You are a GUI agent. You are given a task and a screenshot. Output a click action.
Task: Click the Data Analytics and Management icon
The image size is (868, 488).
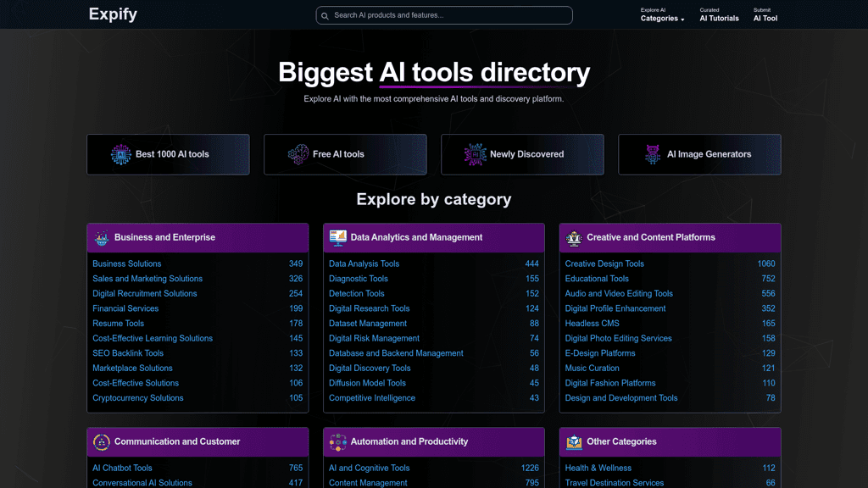338,238
